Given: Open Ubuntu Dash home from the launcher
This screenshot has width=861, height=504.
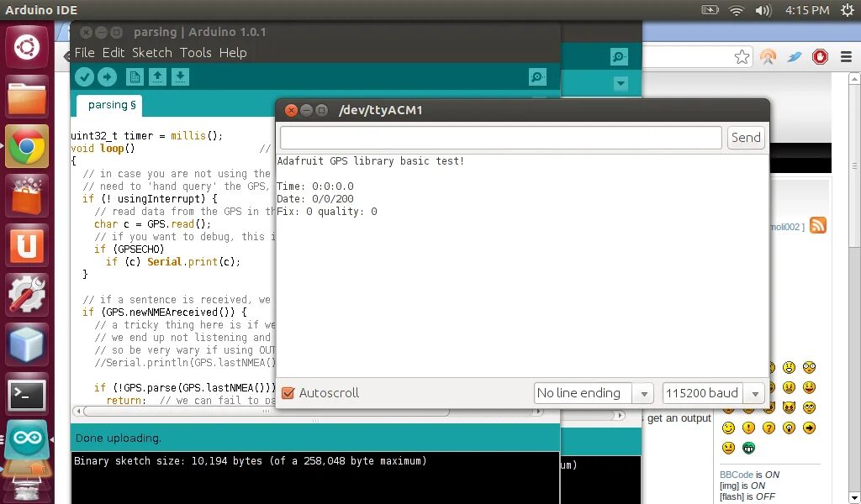Looking at the screenshot, I should [27, 46].
